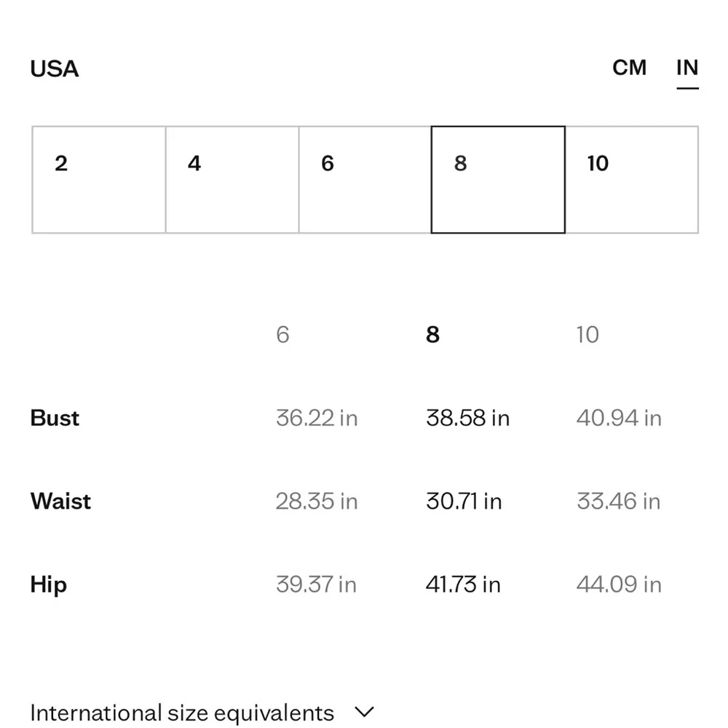Expand International size equivalents chevron
728x728 pixels.
click(x=364, y=712)
